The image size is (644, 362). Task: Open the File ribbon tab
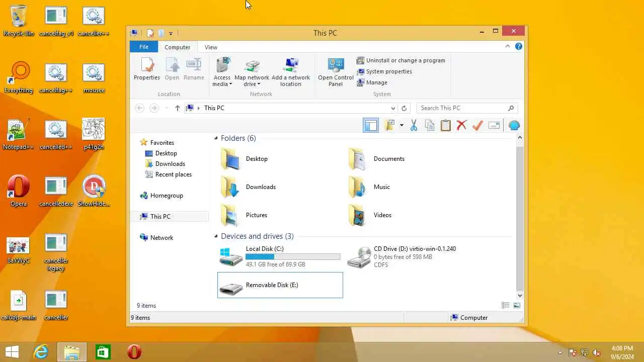pyautogui.click(x=144, y=47)
